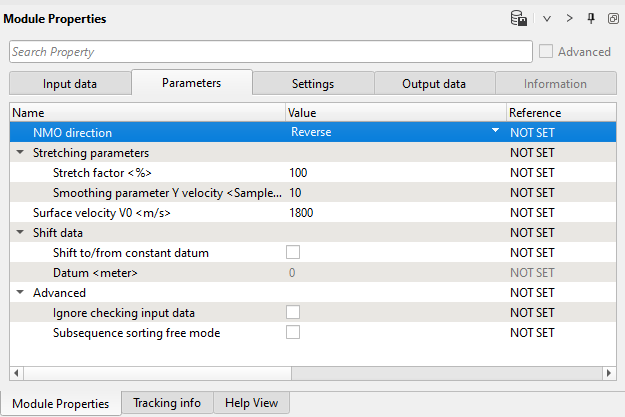The height and width of the screenshot is (417, 625).
Task: Show the Help View bottom tab
Action: pyautogui.click(x=251, y=403)
